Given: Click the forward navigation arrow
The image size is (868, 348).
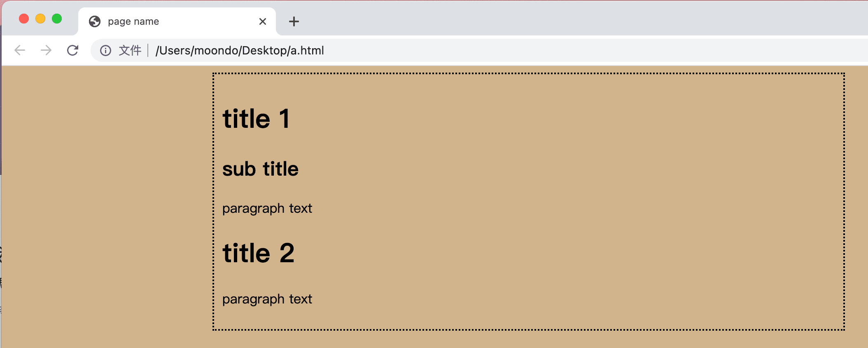Looking at the screenshot, I should click(x=46, y=50).
